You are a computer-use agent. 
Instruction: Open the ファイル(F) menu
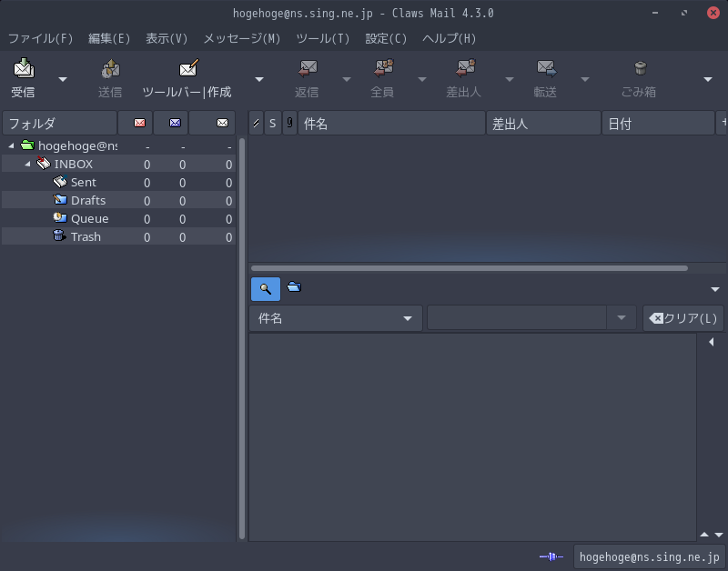[x=40, y=38]
